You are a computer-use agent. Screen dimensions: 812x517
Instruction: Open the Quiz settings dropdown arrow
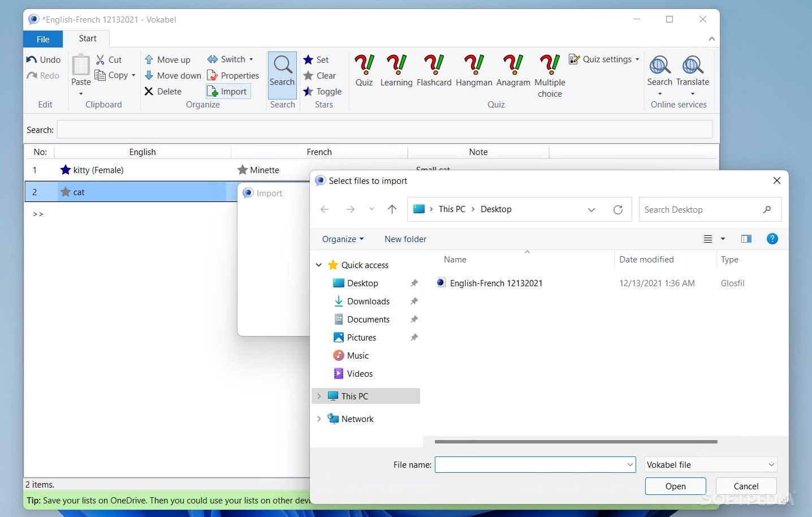pyautogui.click(x=637, y=59)
